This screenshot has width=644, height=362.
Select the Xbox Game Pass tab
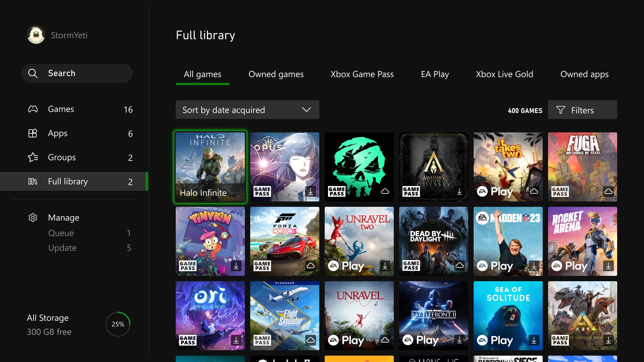[x=362, y=74]
